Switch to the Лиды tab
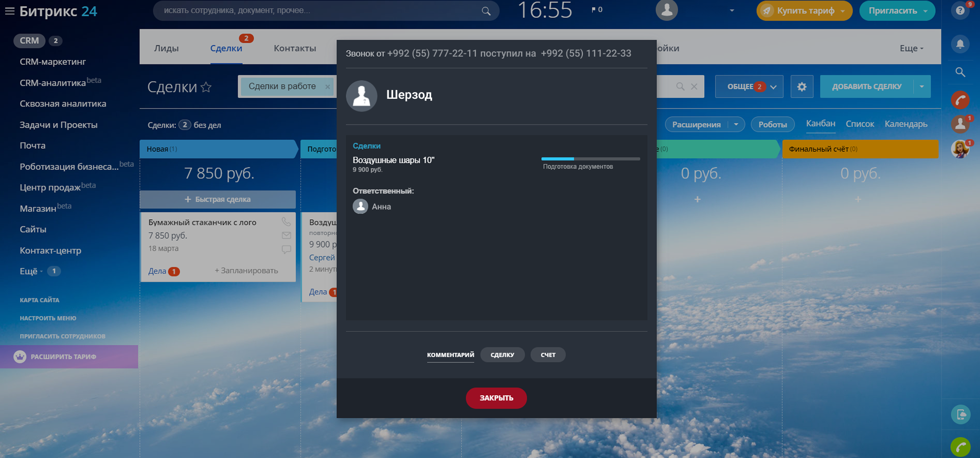The image size is (980, 458). click(x=166, y=48)
